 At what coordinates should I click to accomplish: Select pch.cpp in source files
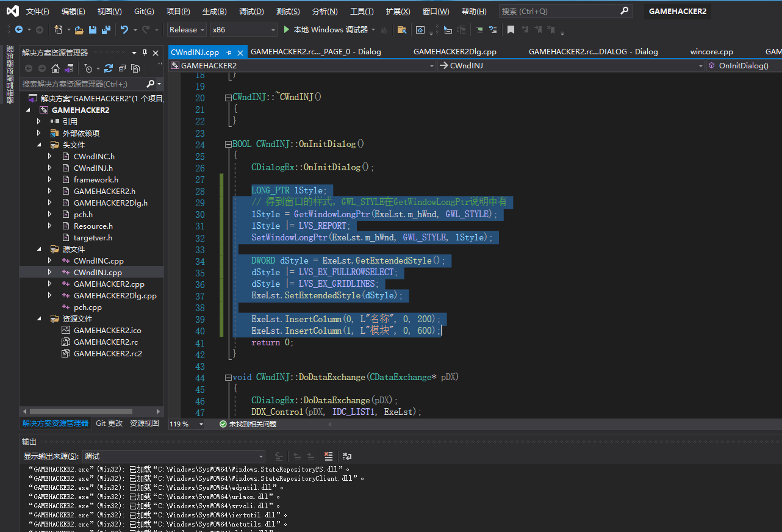tap(88, 307)
